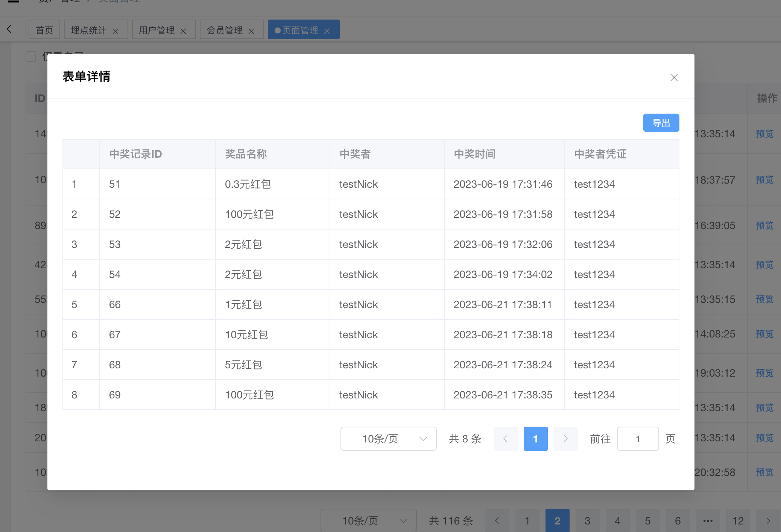Image resolution: width=781 pixels, height=532 pixels.
Task: Click next page arrow in bottom pagination
Action: coord(768,521)
